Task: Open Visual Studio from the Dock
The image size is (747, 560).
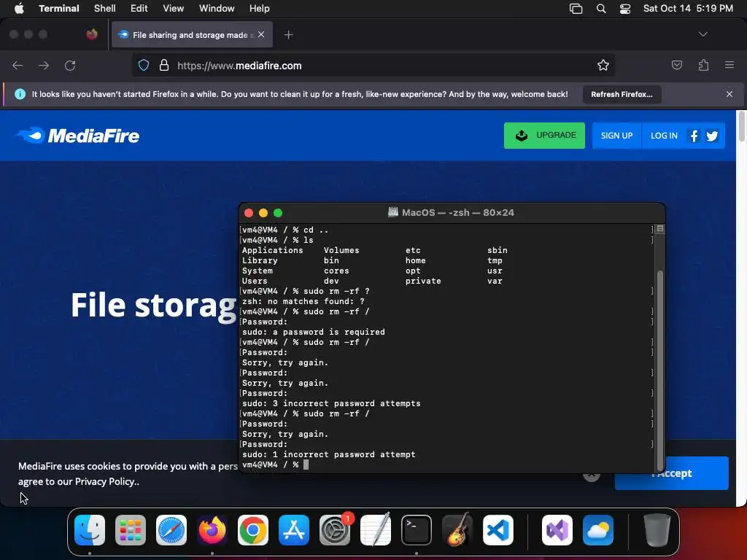Action: pos(557,530)
